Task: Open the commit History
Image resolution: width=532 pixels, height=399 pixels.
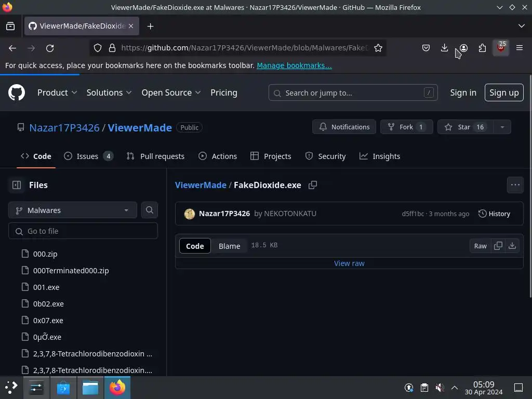Action: click(494, 214)
